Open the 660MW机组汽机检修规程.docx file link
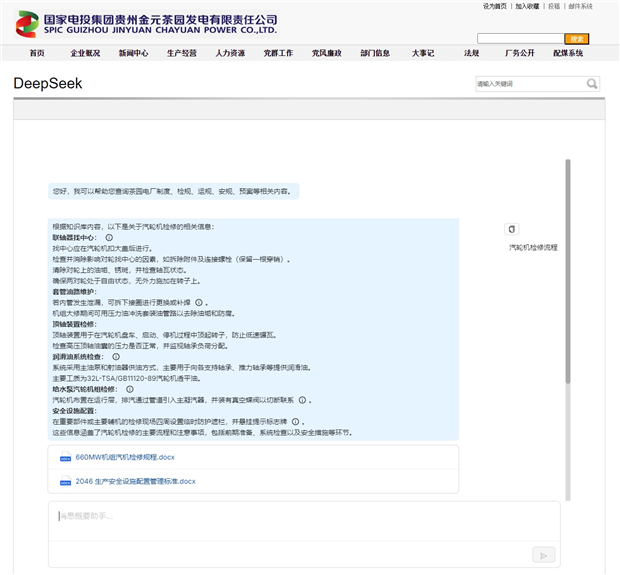620x575 pixels. coord(125,457)
